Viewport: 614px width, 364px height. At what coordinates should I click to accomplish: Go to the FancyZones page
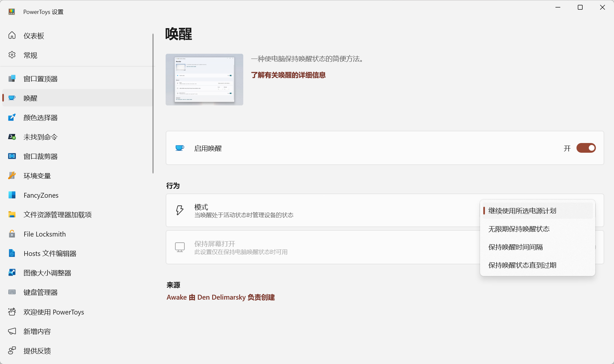pos(77,195)
